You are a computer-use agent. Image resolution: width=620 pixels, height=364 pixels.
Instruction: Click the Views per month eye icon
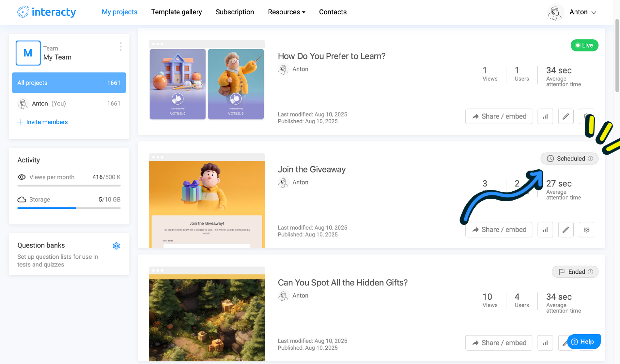[22, 177]
